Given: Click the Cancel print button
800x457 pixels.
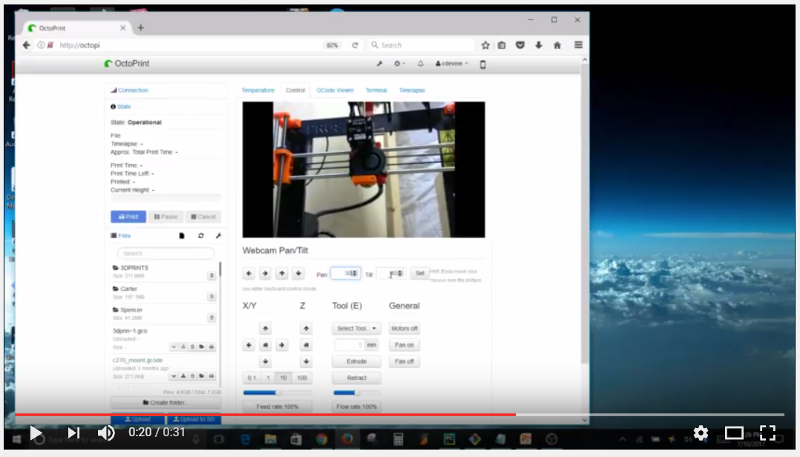Looking at the screenshot, I should [203, 217].
